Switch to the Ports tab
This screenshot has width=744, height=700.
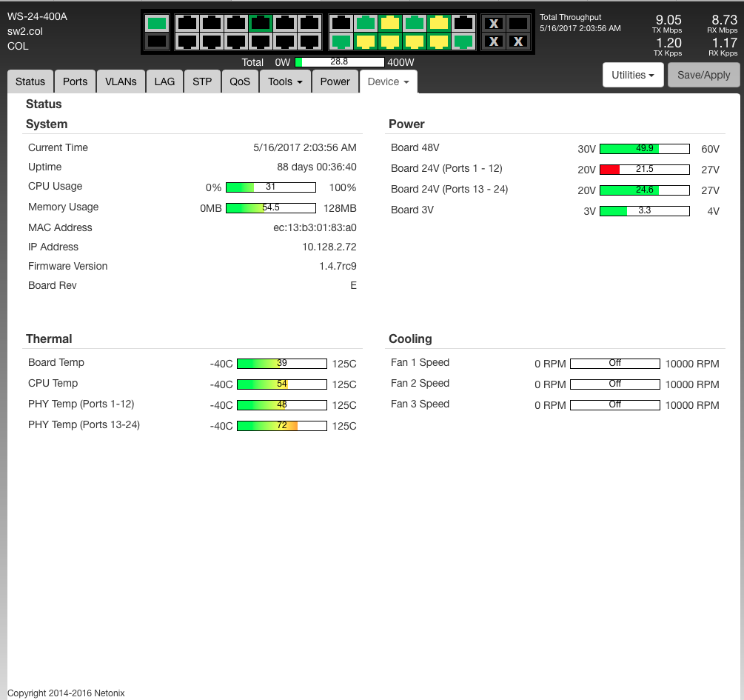(x=75, y=81)
